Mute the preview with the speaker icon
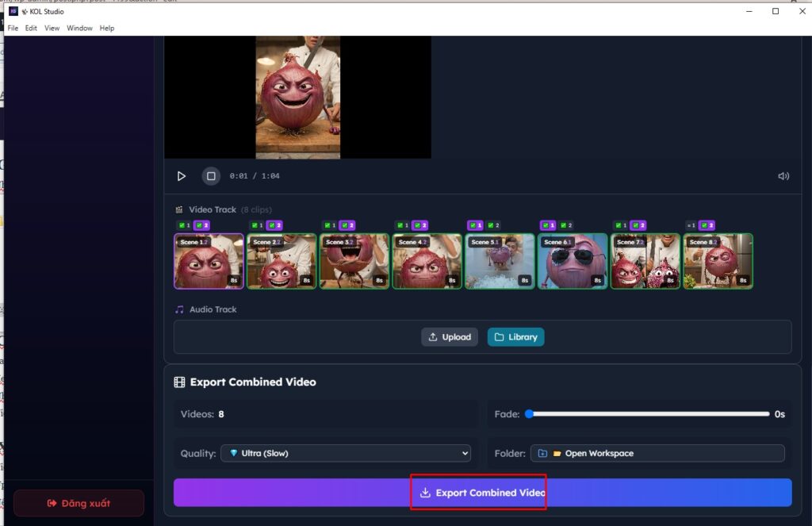This screenshot has height=526, width=812. pyautogui.click(x=783, y=176)
